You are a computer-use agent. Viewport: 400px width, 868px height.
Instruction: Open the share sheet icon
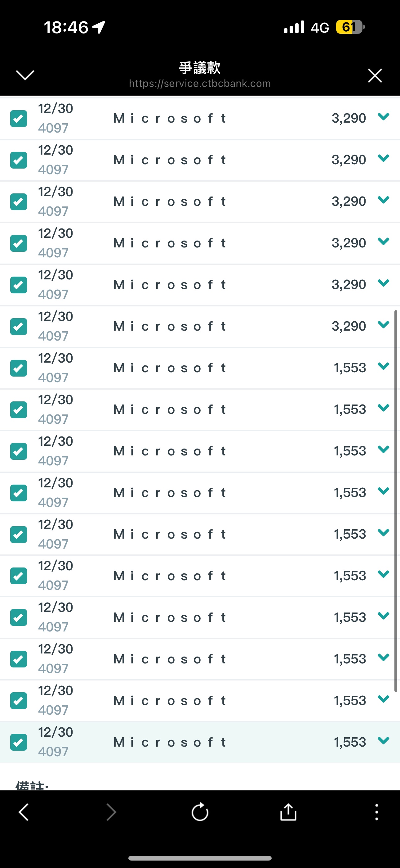(x=288, y=811)
